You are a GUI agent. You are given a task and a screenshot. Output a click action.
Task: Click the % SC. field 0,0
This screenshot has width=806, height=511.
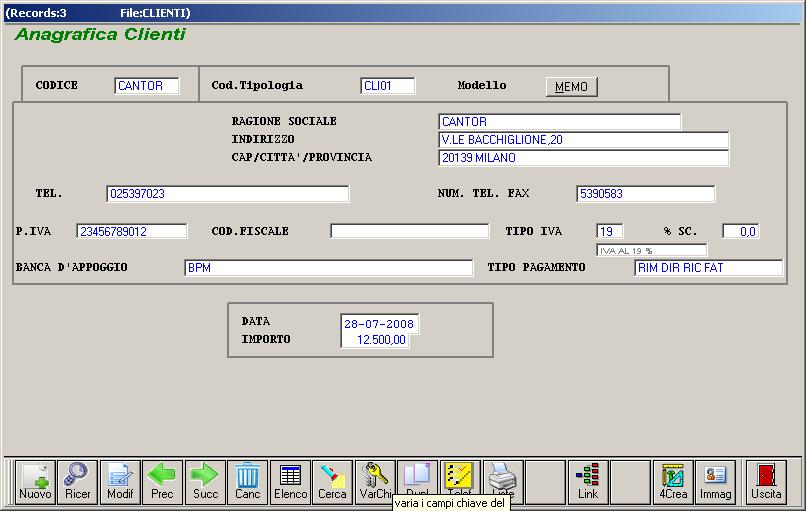tap(741, 231)
